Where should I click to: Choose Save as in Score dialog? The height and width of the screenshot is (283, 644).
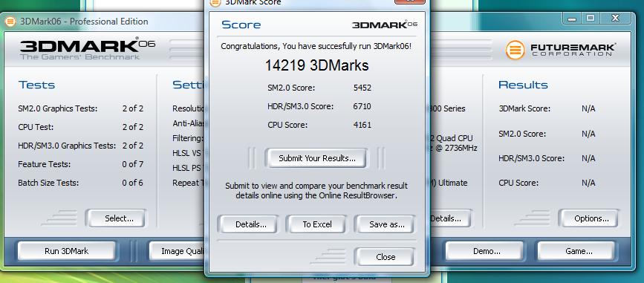[386, 224]
